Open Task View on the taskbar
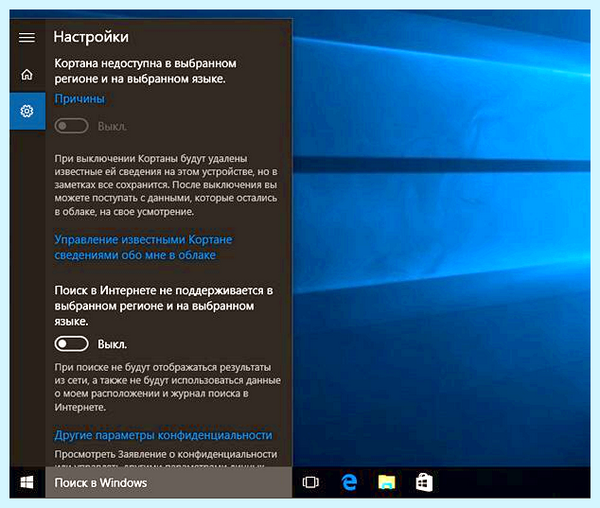This screenshot has height=508, width=600. (x=310, y=482)
